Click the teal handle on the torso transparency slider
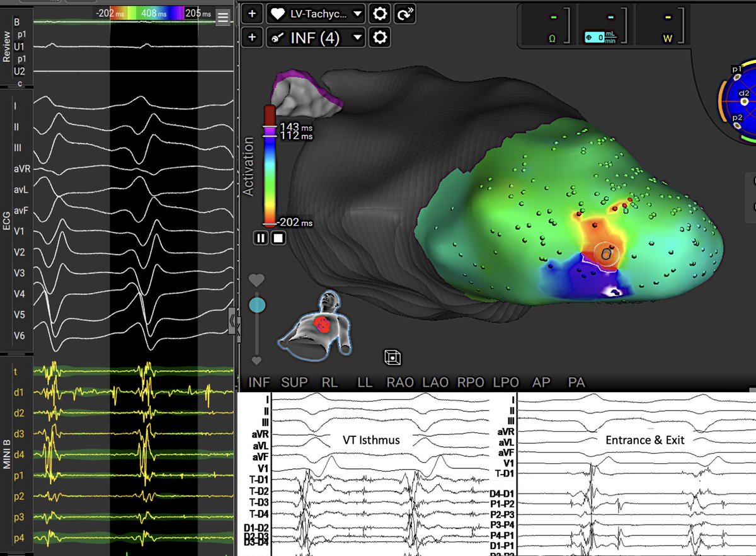 tap(258, 304)
